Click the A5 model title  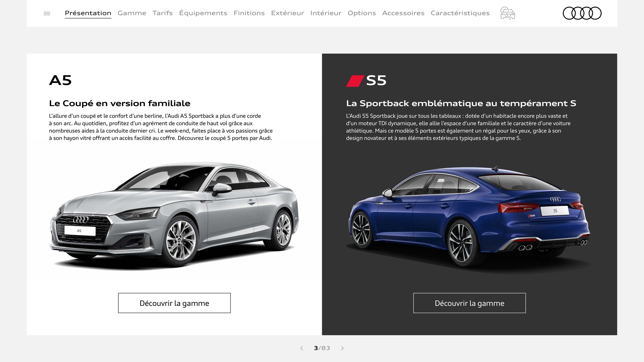click(x=60, y=81)
